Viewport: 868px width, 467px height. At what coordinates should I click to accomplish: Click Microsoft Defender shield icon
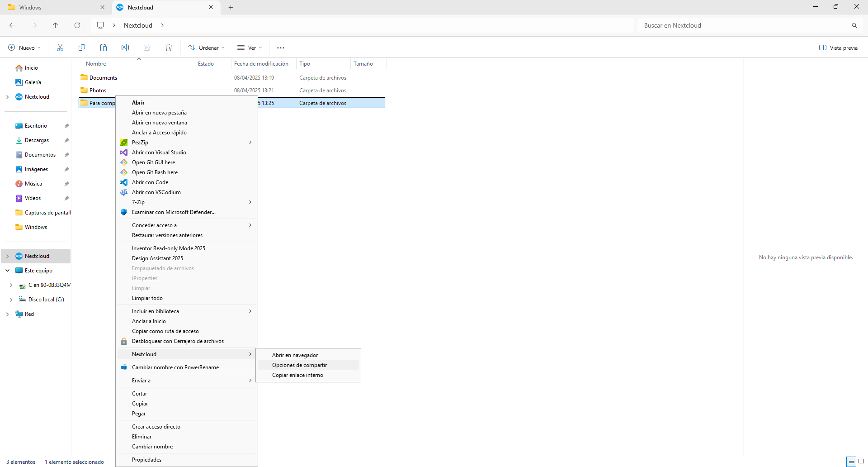(x=124, y=212)
